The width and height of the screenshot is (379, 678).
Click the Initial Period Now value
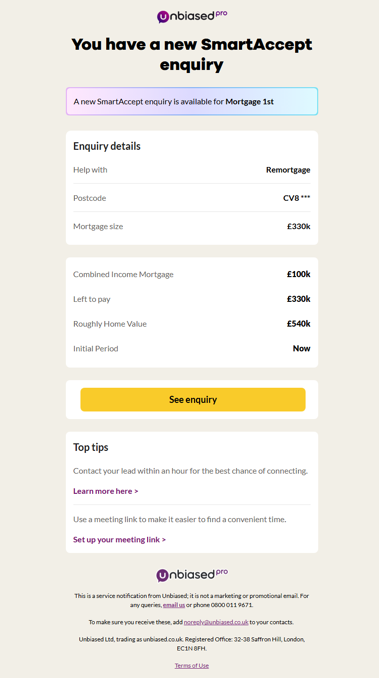pyautogui.click(x=302, y=349)
